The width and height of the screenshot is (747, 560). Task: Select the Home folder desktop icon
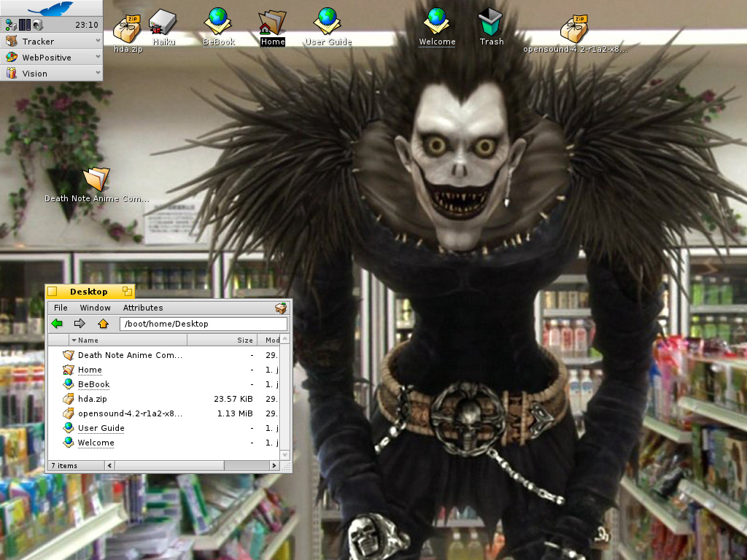[x=272, y=23]
